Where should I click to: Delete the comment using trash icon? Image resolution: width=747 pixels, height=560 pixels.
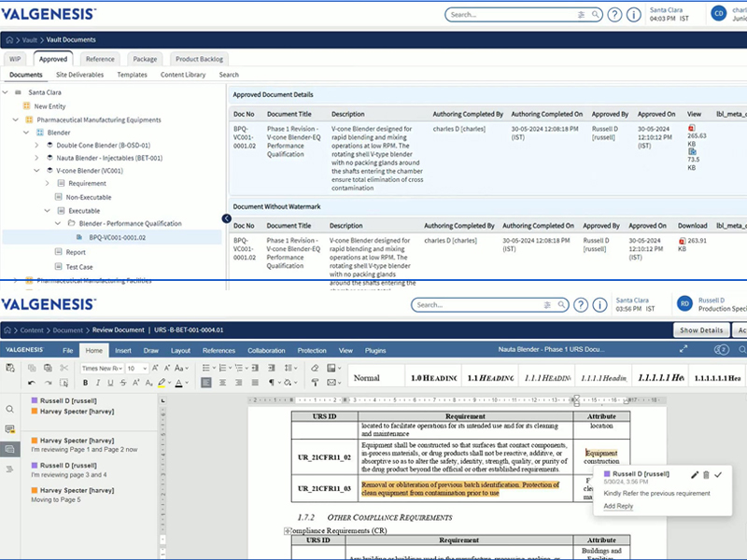(706, 476)
